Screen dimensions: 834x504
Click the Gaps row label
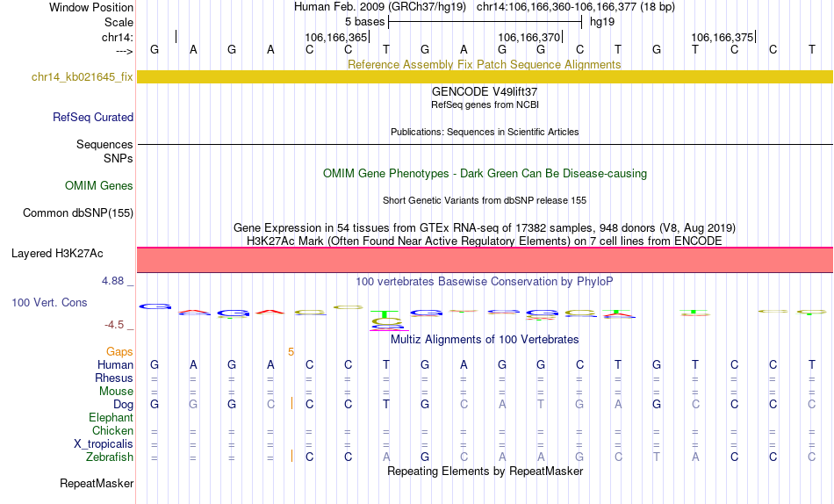(x=119, y=351)
